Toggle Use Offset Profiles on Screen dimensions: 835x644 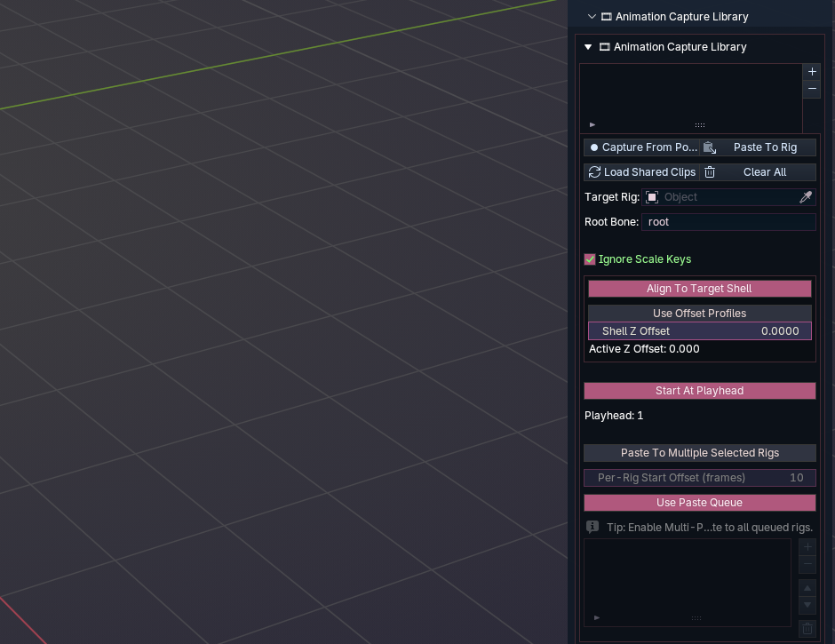pos(699,313)
